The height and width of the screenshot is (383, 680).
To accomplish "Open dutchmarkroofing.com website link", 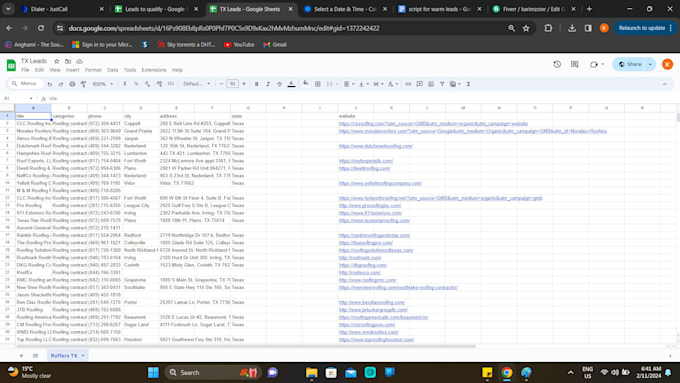I will (x=376, y=146).
